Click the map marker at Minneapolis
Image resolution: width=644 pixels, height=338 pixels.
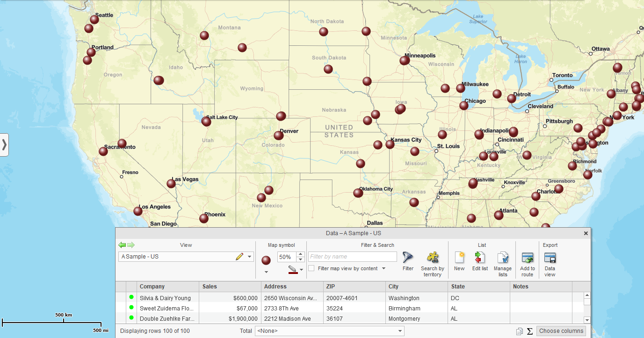(405, 60)
